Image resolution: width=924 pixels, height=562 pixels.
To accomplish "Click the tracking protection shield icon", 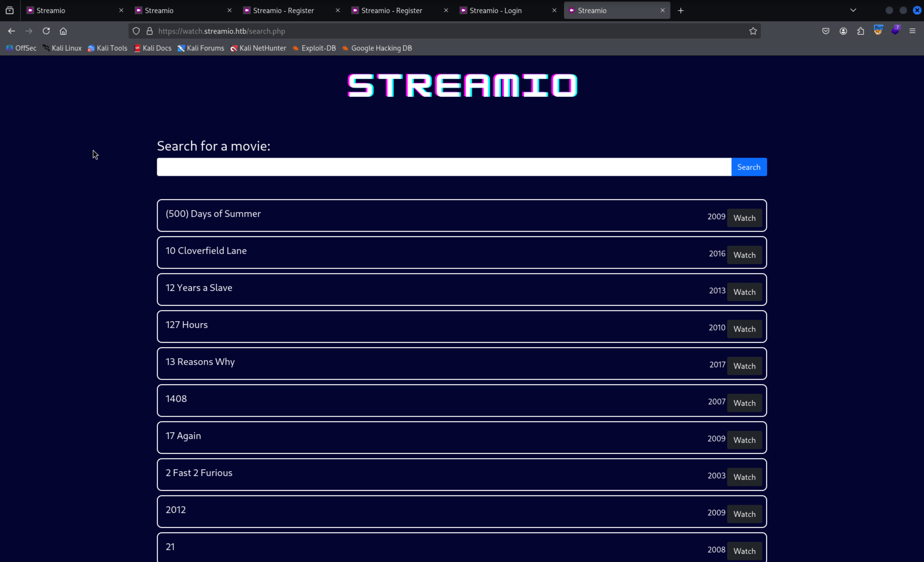I will coord(136,31).
